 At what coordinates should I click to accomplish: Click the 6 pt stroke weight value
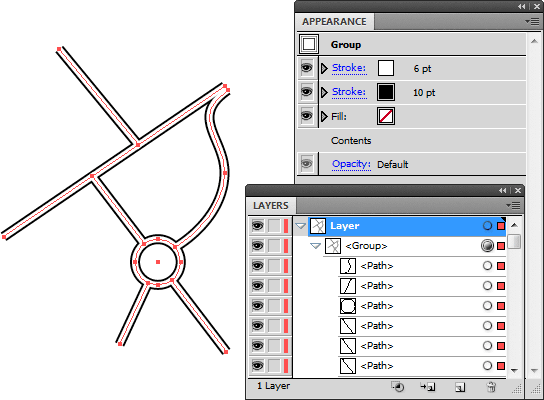[x=422, y=69]
